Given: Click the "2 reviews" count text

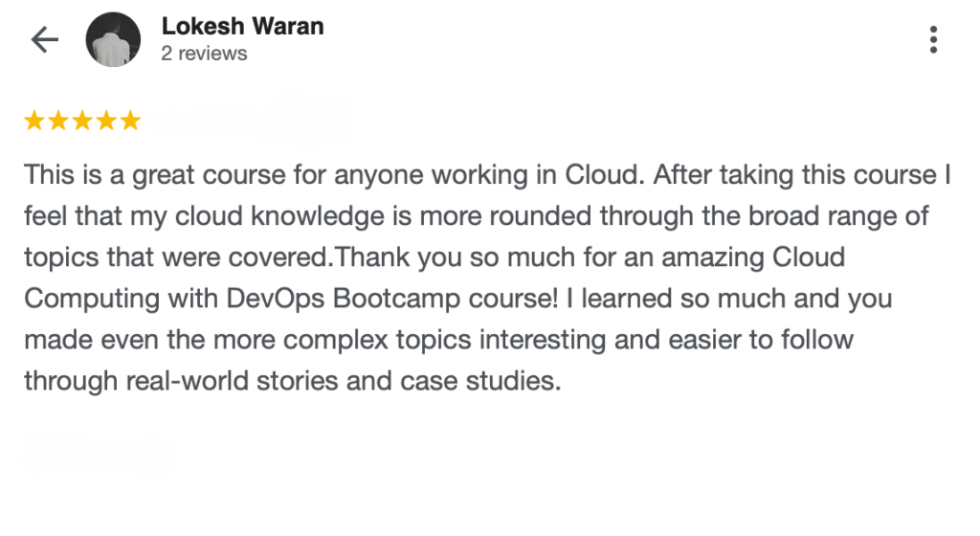Looking at the screenshot, I should point(204,54).
